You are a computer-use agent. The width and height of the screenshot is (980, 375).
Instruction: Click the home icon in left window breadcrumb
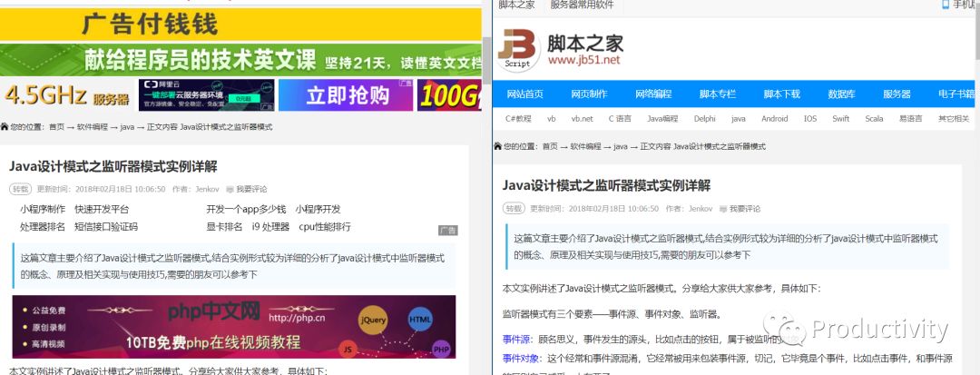tap(5, 127)
